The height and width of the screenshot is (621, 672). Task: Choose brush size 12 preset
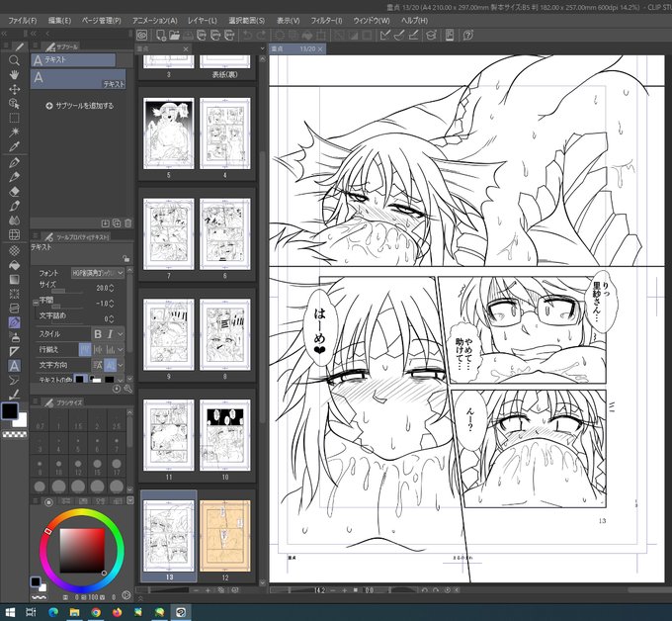point(78,467)
